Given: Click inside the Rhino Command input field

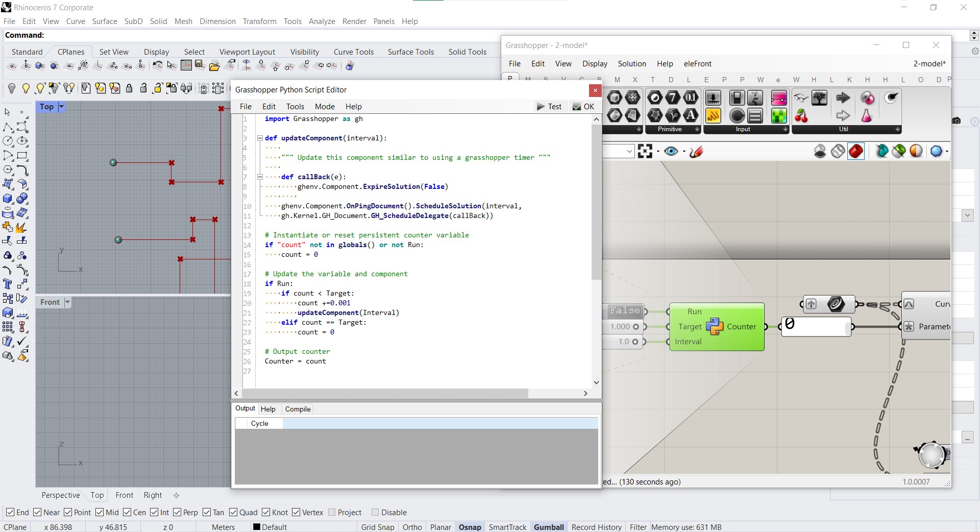Looking at the screenshot, I should pyautogui.click(x=153, y=35).
